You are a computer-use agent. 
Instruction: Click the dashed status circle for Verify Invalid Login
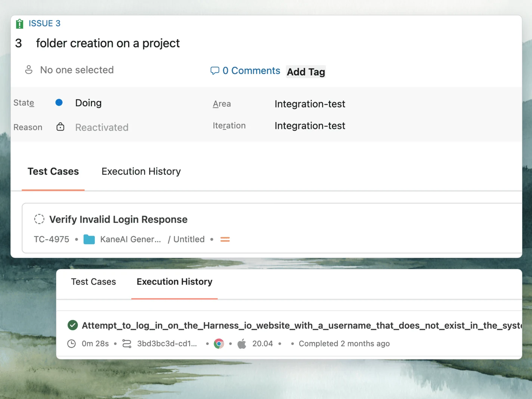[x=39, y=219]
